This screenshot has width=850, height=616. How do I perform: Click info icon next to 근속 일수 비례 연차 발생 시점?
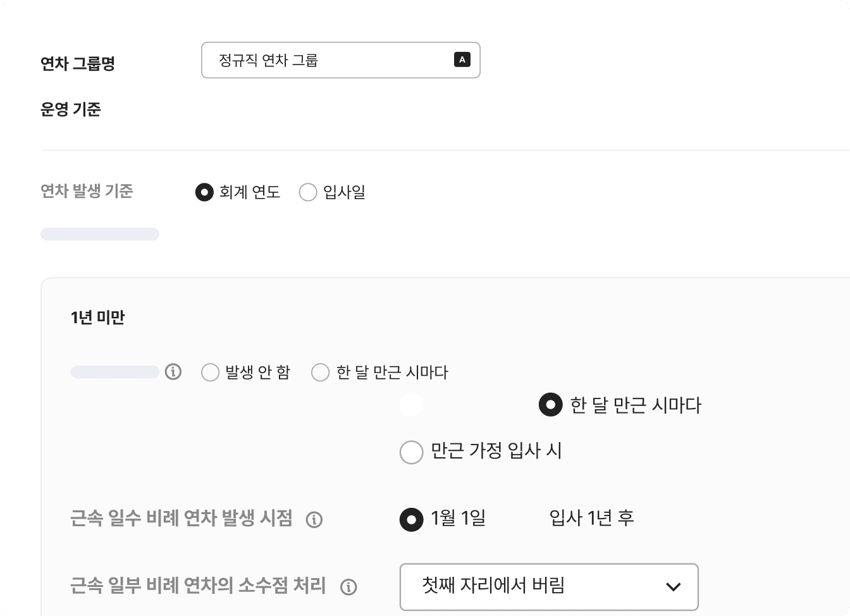click(314, 520)
